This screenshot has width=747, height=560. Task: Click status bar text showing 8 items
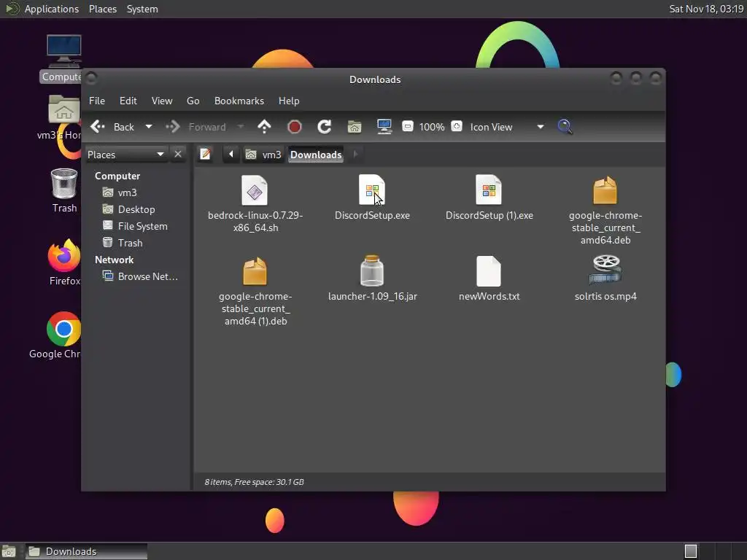click(254, 482)
